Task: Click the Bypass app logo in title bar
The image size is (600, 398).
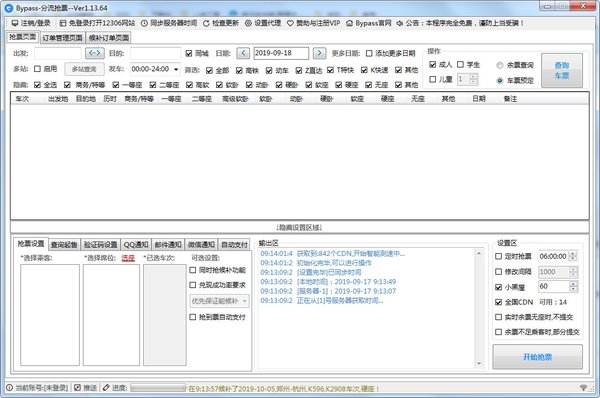Action: click(x=9, y=8)
